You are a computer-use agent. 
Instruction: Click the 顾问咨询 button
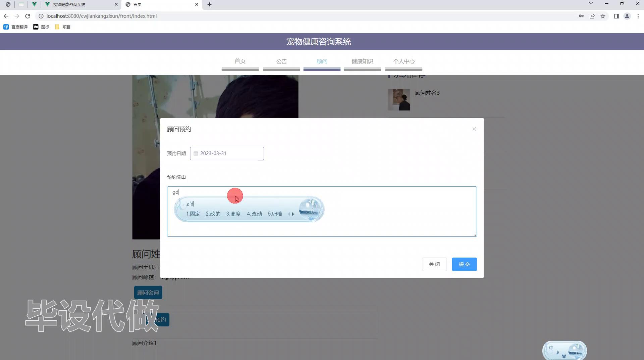pos(148,292)
